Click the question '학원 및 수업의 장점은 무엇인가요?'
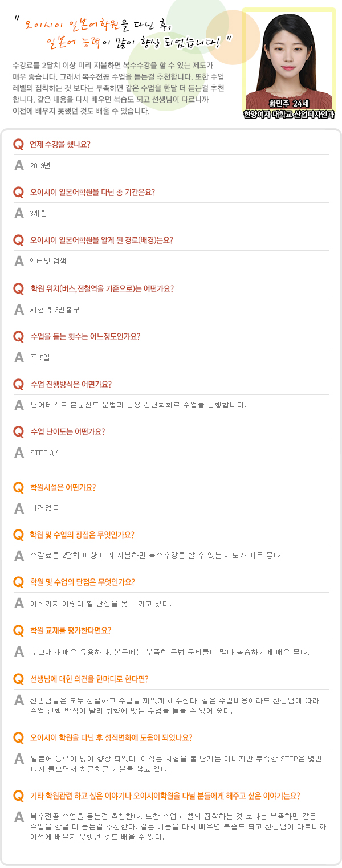342x868 pixels. coord(82,535)
